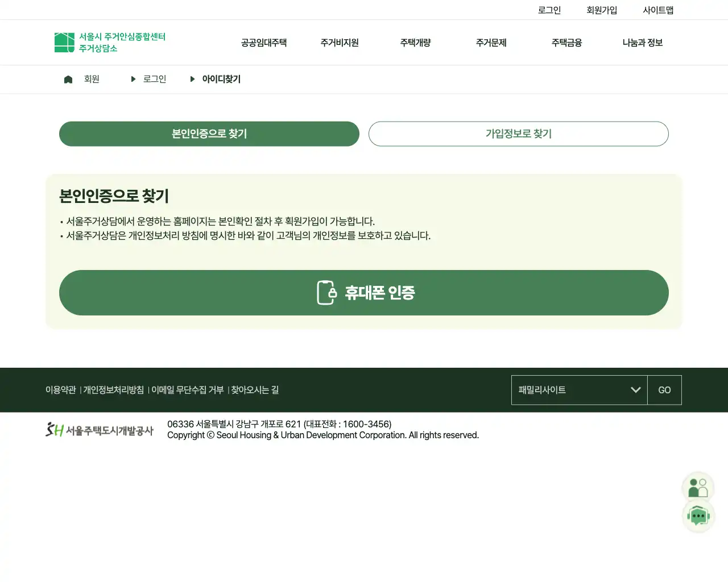This screenshot has width=728, height=582.
Task: Click the people icon floating button
Action: point(697,486)
